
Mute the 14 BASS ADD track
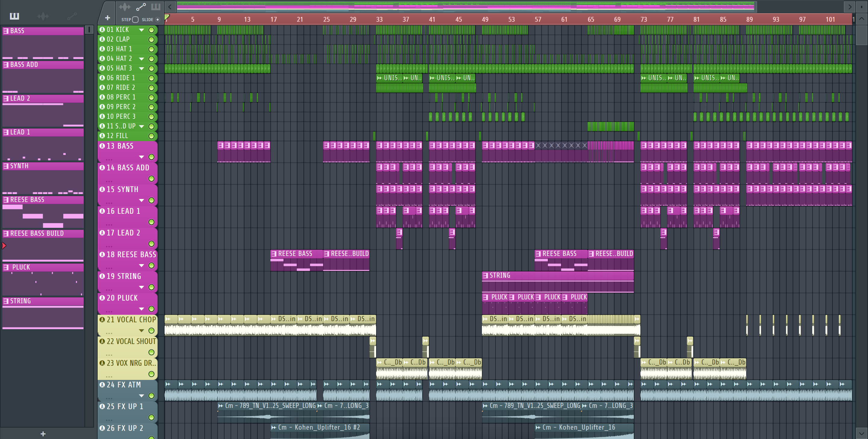click(152, 179)
